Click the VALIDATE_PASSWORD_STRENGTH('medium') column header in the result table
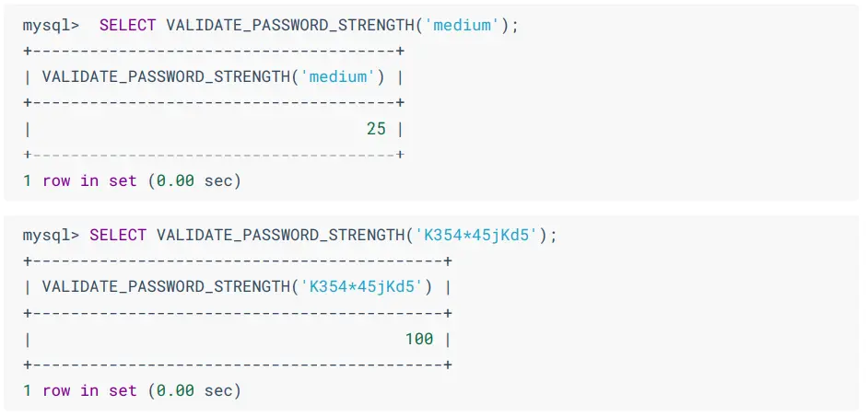This screenshot has width=868, height=417. (214, 77)
